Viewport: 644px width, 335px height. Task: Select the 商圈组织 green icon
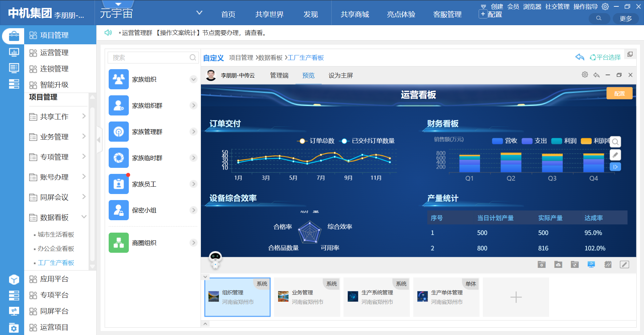(118, 243)
